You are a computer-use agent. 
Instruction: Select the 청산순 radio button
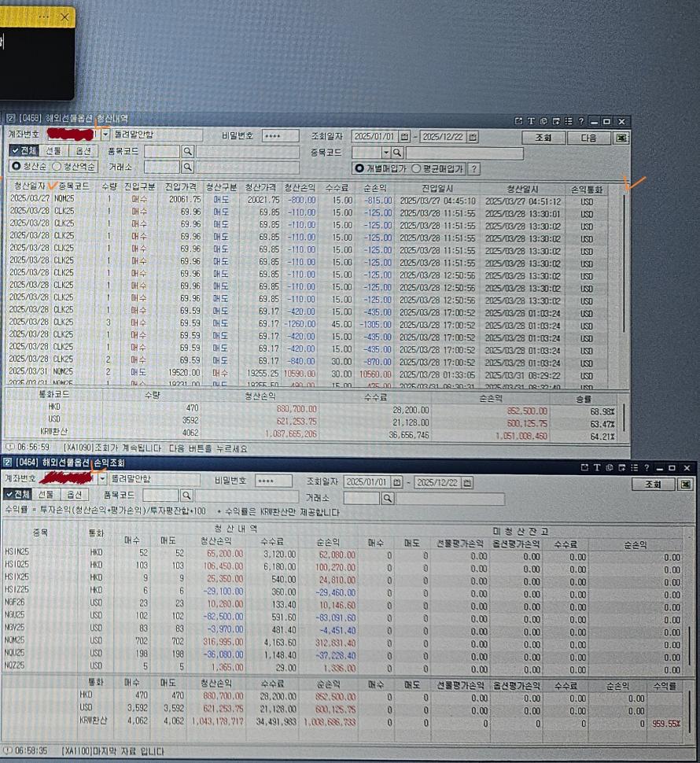point(17,167)
